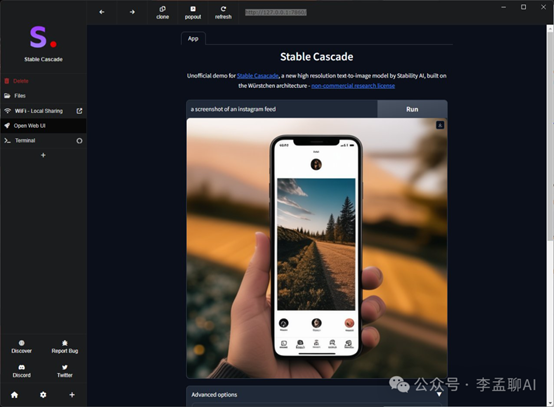Open the popout button
The width and height of the screenshot is (554, 407).
click(x=193, y=12)
